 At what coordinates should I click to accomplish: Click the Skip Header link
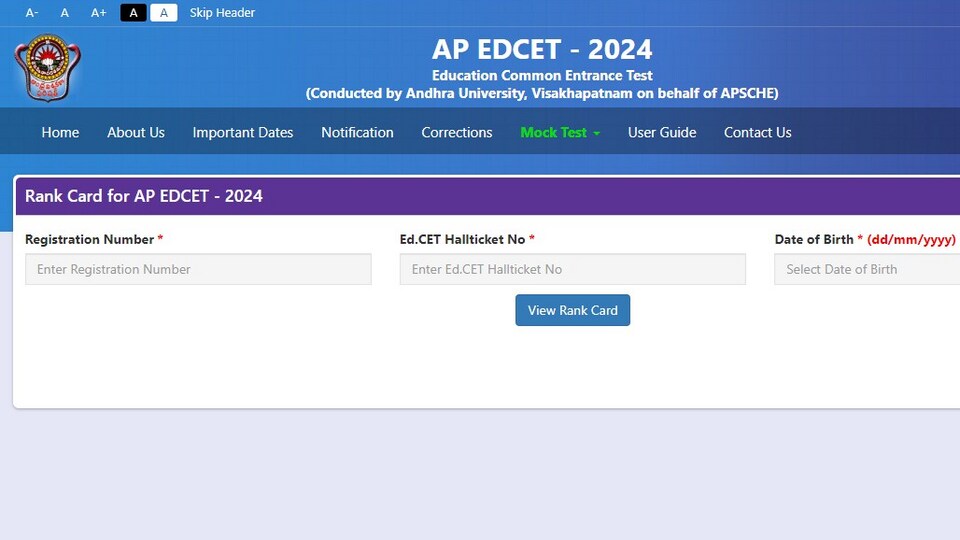[222, 13]
